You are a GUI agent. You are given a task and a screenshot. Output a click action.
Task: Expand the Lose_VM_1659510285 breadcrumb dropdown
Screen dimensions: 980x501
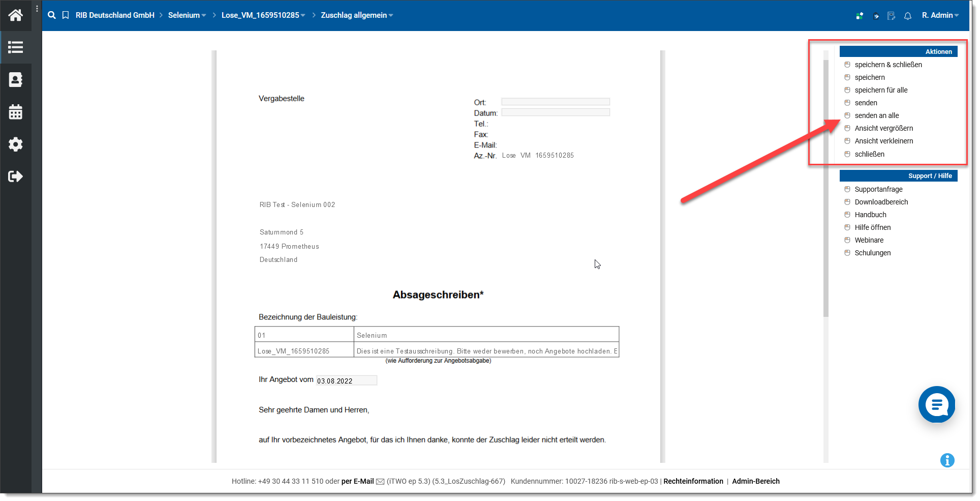(x=263, y=15)
